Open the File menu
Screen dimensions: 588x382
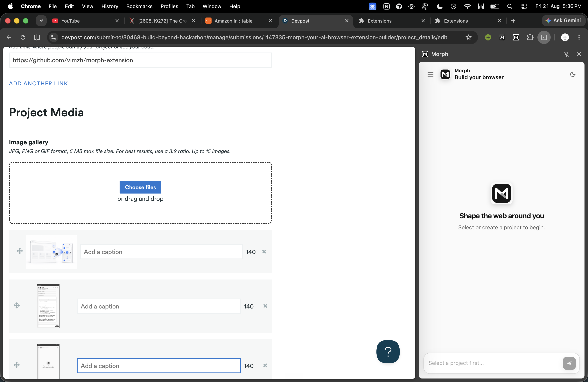point(52,6)
